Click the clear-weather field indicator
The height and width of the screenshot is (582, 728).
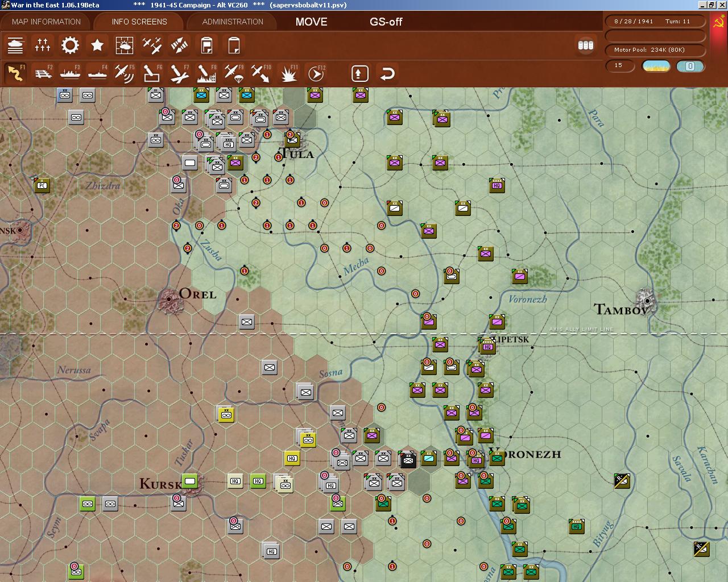pos(655,66)
